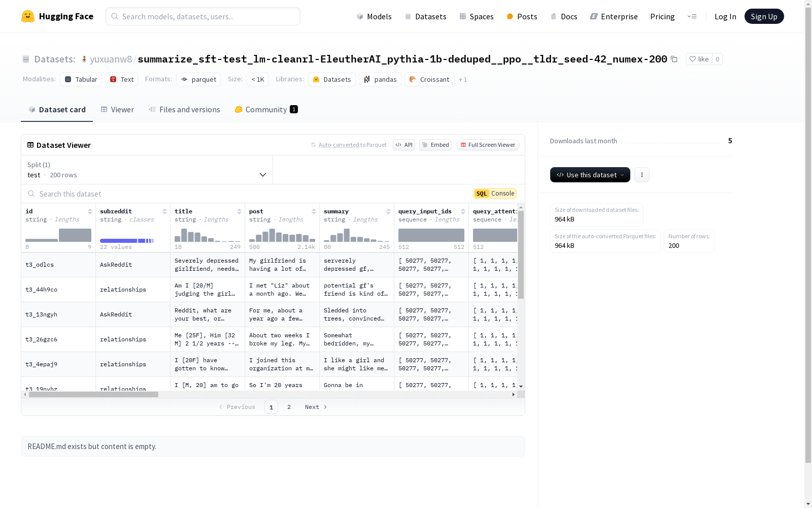The height and width of the screenshot is (508, 812).
Task: Select the t3_odlcs row id cell
Action: point(58,265)
